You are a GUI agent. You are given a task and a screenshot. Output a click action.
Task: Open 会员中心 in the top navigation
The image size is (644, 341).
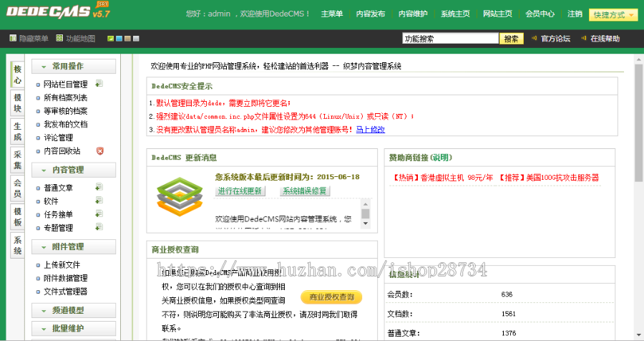[540, 14]
